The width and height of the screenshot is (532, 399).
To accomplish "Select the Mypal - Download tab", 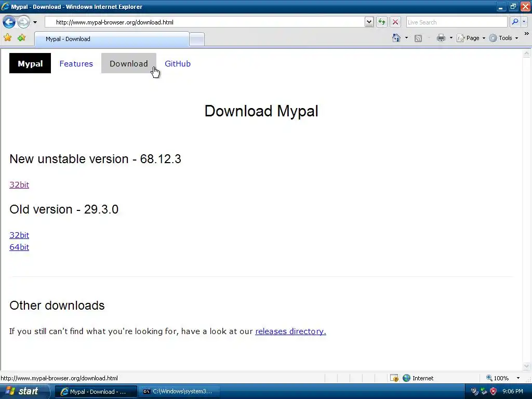I will (x=112, y=39).
